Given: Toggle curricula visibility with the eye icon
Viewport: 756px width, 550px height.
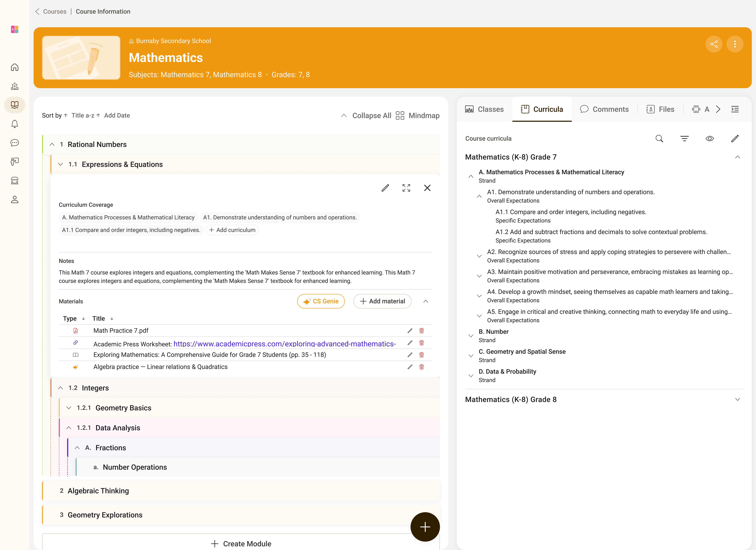Looking at the screenshot, I should [710, 139].
